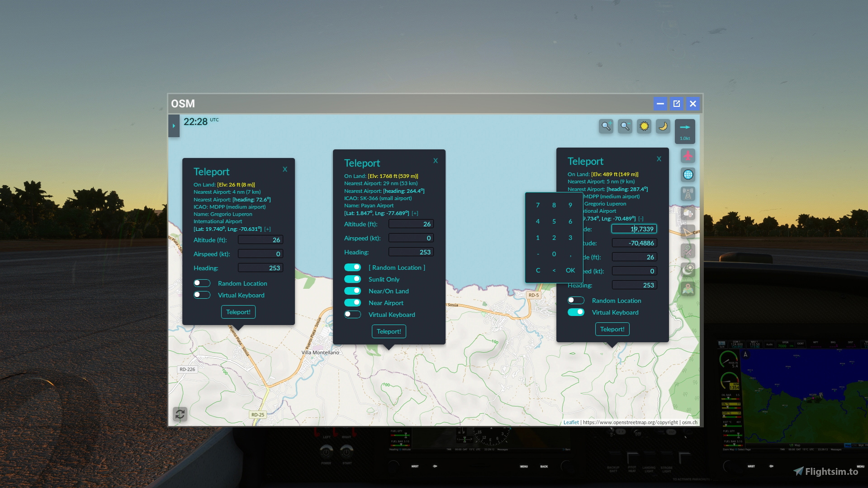Turn off Near Airport in the middle panel
The image size is (868, 488).
[x=352, y=302]
